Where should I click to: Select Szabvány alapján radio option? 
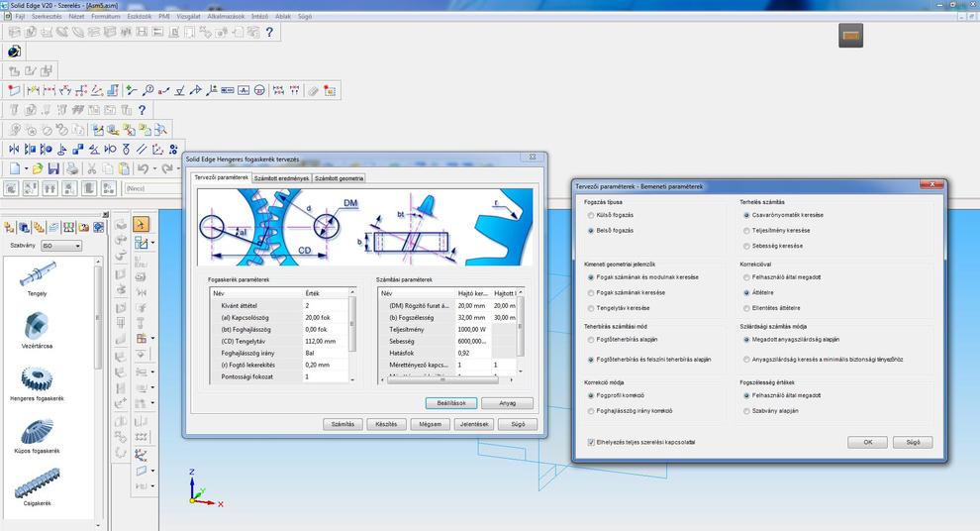746,411
